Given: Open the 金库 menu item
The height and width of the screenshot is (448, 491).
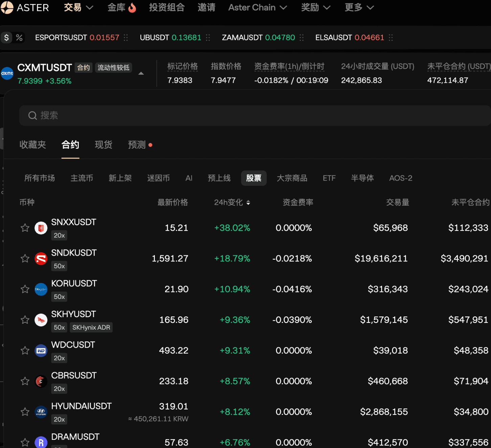Looking at the screenshot, I should click(x=116, y=7).
